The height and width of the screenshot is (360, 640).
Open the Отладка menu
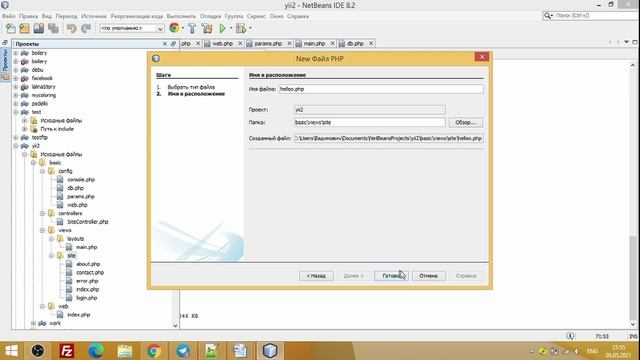[x=211, y=16]
